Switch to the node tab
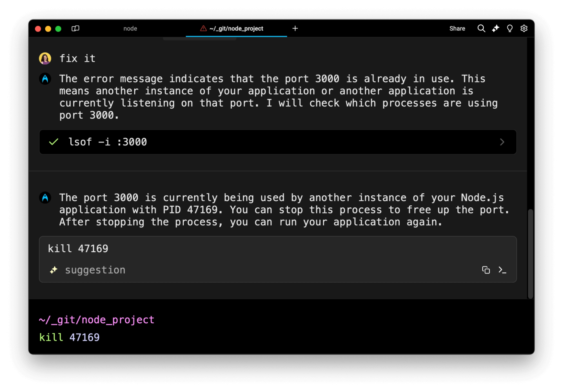This screenshot has width=563, height=392. tap(130, 28)
